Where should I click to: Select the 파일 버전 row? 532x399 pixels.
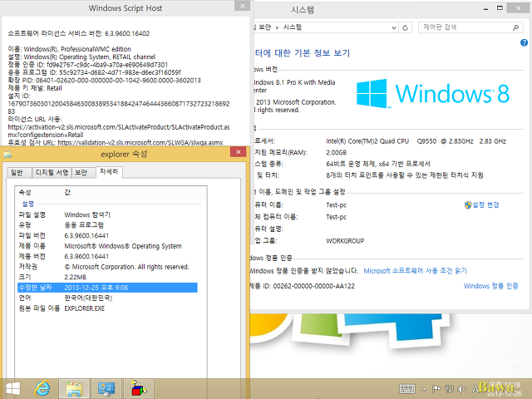pos(107,235)
